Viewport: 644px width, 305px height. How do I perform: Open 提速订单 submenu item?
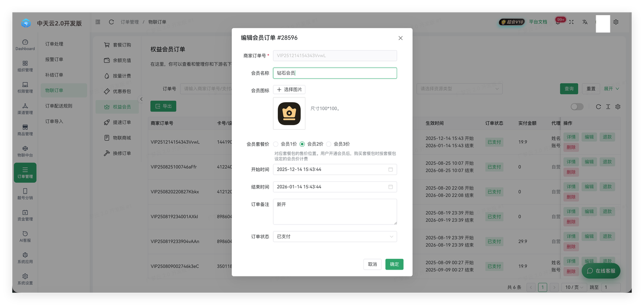[118, 122]
